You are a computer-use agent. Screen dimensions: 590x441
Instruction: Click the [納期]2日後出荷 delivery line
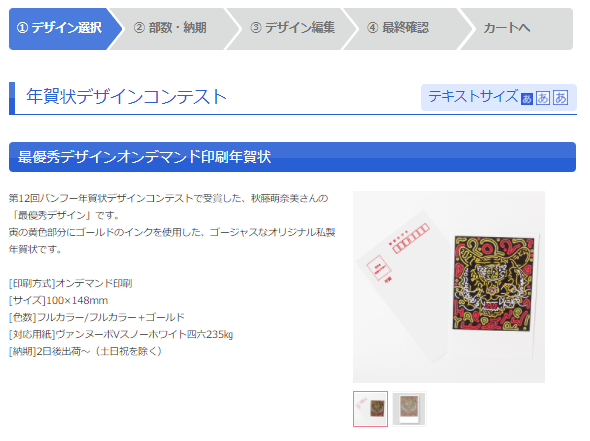[85, 351]
